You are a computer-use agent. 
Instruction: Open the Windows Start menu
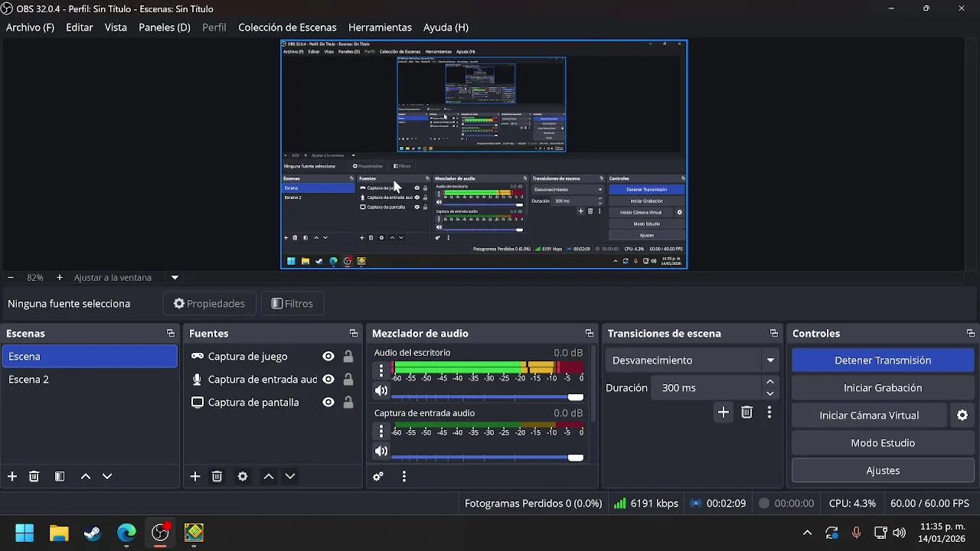24,533
